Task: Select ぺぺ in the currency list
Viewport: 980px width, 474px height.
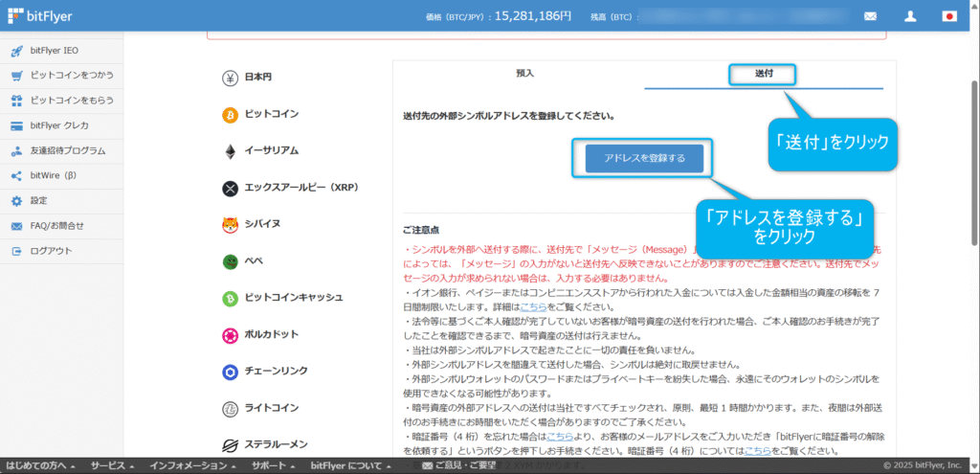Action: (x=253, y=261)
